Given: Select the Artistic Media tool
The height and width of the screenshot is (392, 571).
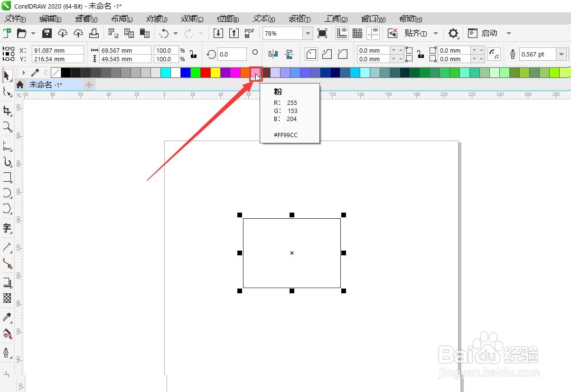Looking at the screenshot, I should pyautogui.click(x=7, y=162).
